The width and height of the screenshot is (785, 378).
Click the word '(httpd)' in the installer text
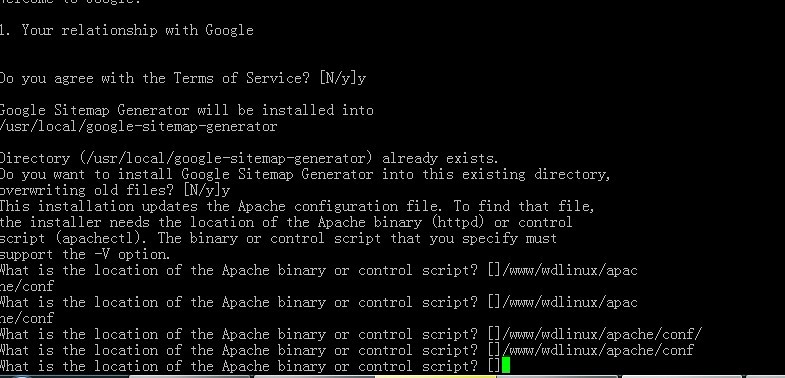click(458, 222)
